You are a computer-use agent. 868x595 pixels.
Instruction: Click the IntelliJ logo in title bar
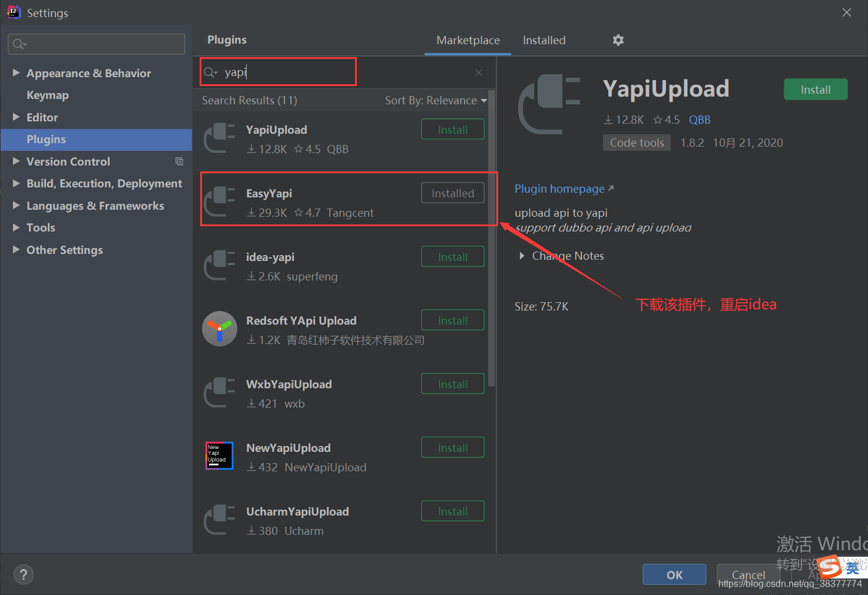(14, 12)
